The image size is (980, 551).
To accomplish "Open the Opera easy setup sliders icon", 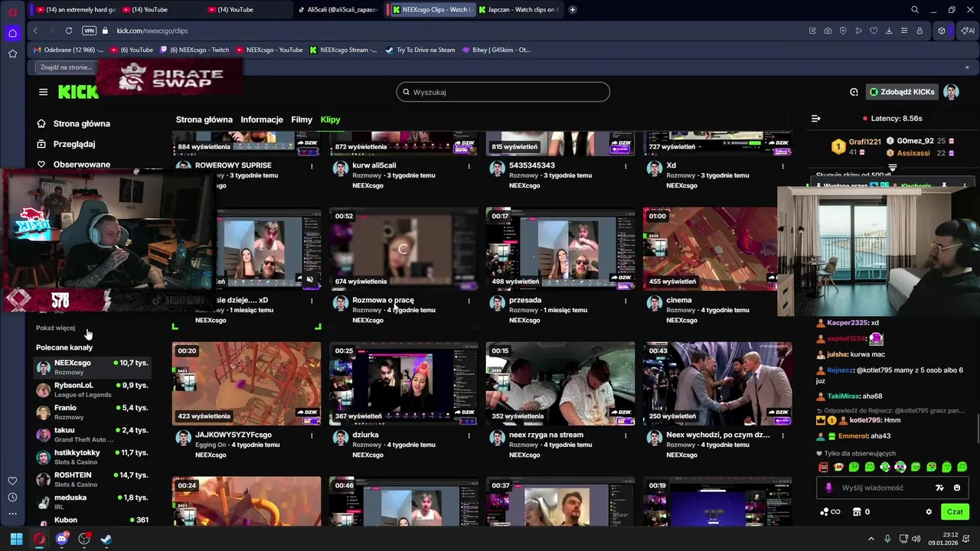I will 904,31.
